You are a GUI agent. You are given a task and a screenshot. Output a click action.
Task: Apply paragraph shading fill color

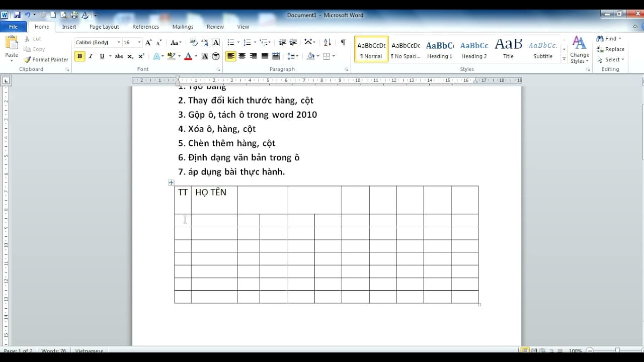[x=310, y=56]
